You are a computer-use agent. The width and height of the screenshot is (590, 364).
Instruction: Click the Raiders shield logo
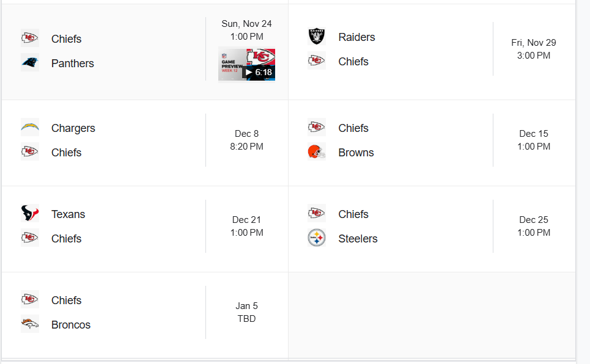coord(317,37)
